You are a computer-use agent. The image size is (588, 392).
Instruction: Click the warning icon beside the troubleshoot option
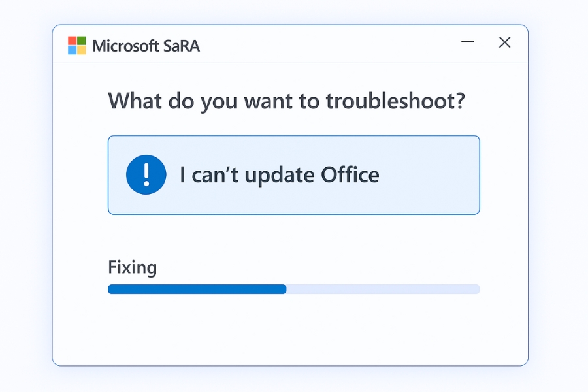pos(146,174)
